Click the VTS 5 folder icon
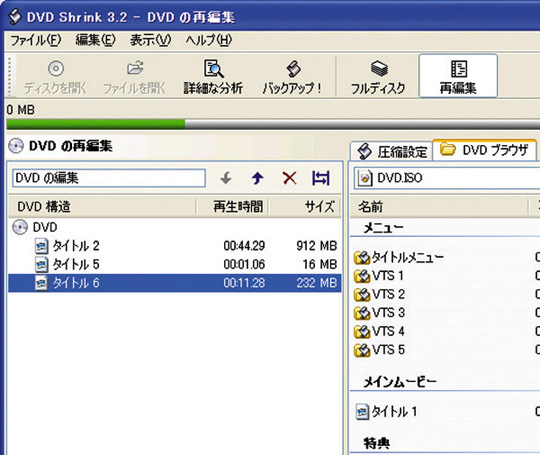Screen dimensions: 540x455 362,351
